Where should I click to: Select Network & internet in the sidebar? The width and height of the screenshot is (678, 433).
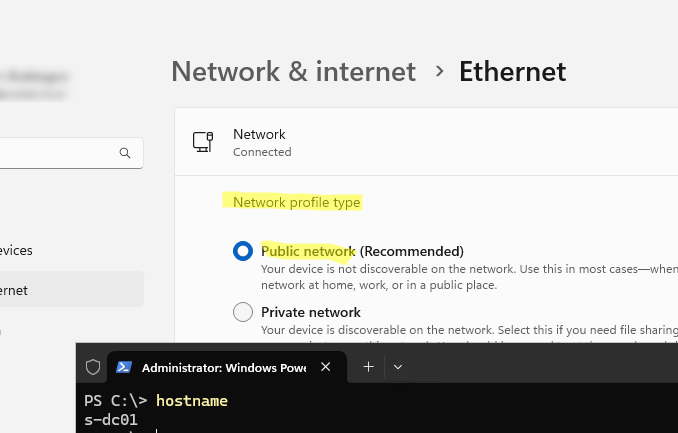pos(14,290)
